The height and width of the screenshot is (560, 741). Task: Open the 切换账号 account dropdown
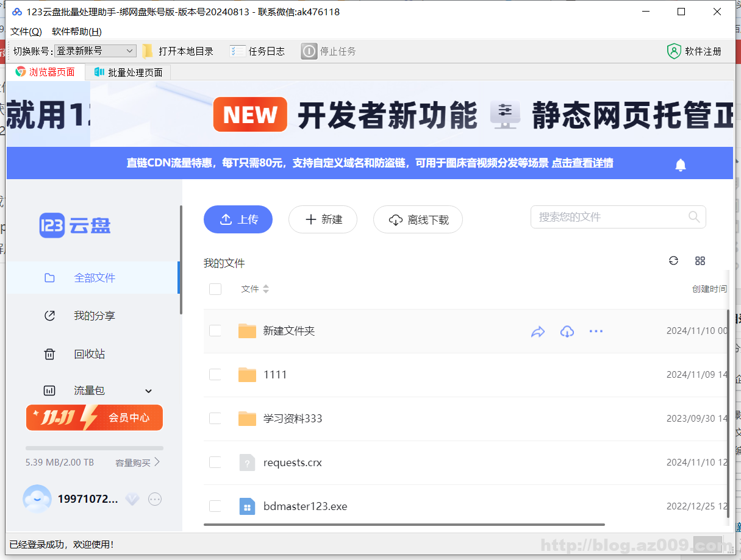click(x=96, y=51)
